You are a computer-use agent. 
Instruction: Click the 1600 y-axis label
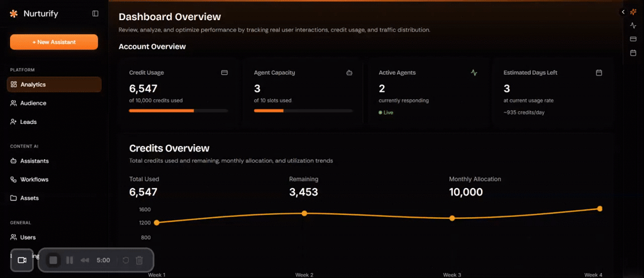pos(145,209)
